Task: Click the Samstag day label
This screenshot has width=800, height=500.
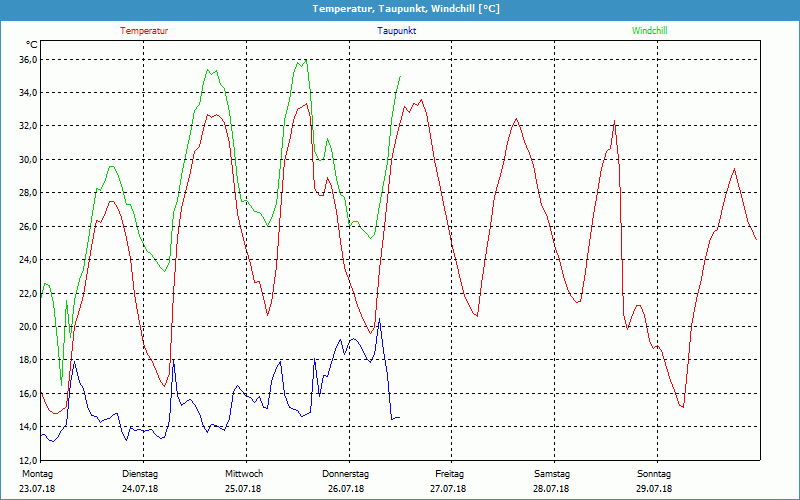Action: pyautogui.click(x=552, y=474)
